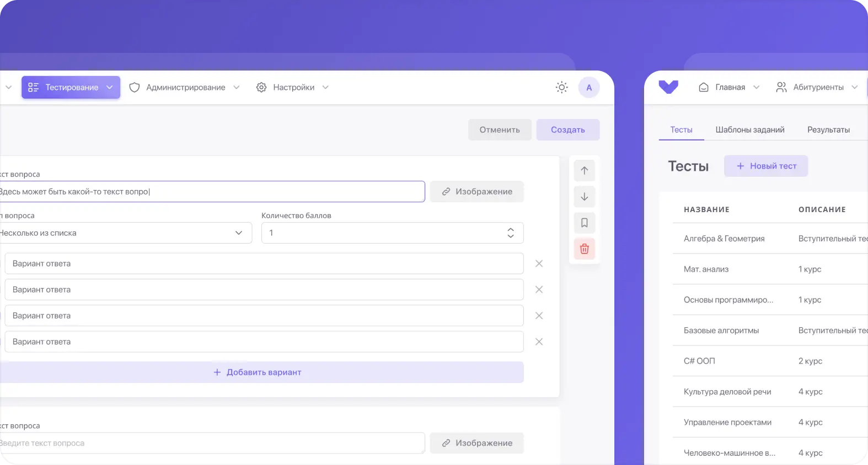Viewport: 868px width, 465px height.
Task: Click the Добавить вариант button
Action: pyautogui.click(x=261, y=372)
